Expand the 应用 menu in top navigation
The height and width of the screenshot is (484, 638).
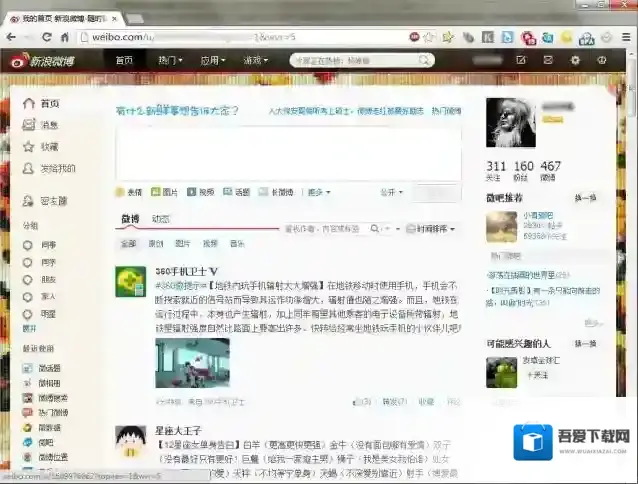(x=212, y=60)
